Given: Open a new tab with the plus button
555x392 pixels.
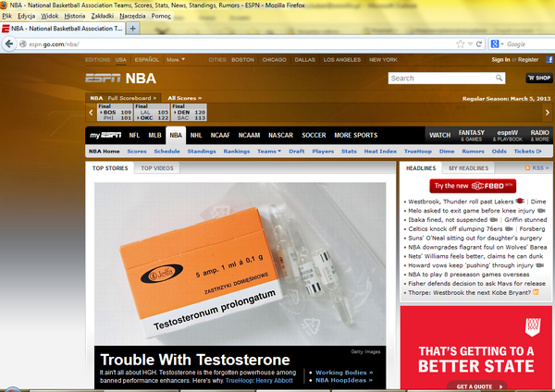Looking at the screenshot, I should pos(133,29).
